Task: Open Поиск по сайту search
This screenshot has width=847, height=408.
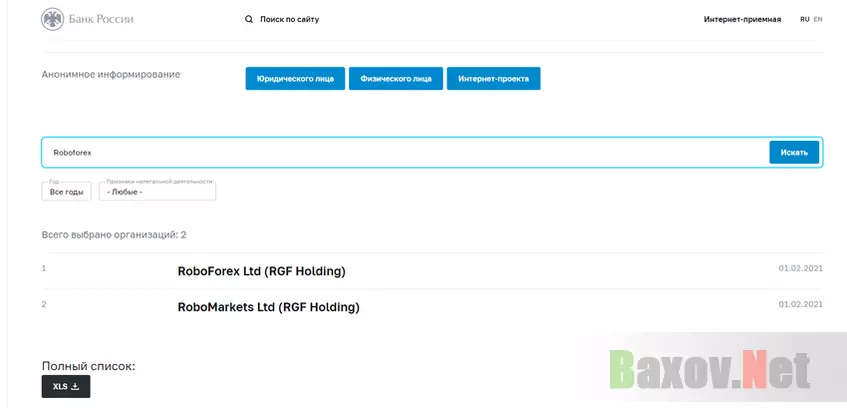Action: pos(290,19)
